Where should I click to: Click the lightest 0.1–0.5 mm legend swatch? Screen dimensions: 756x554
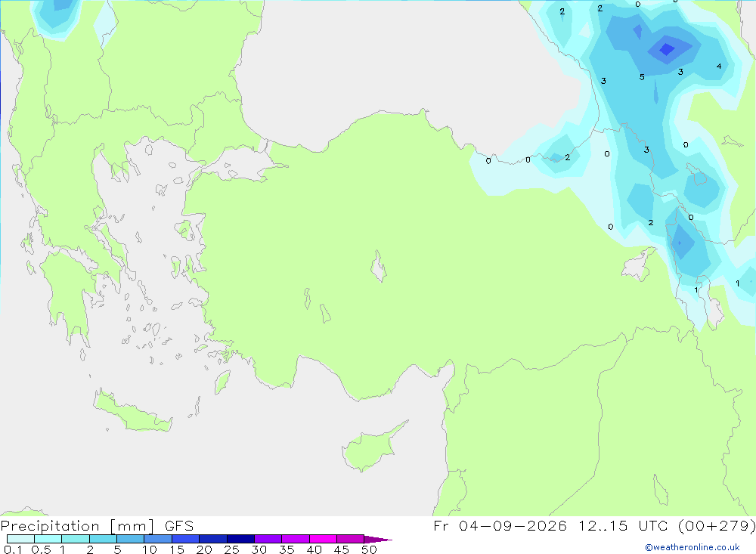point(20,539)
